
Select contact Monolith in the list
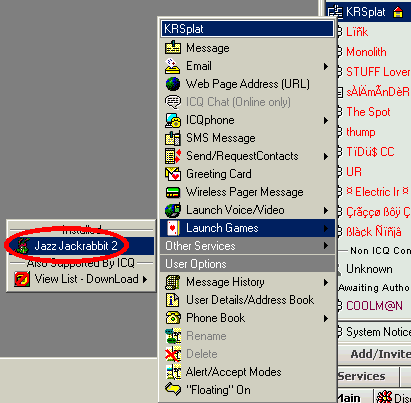click(367, 52)
